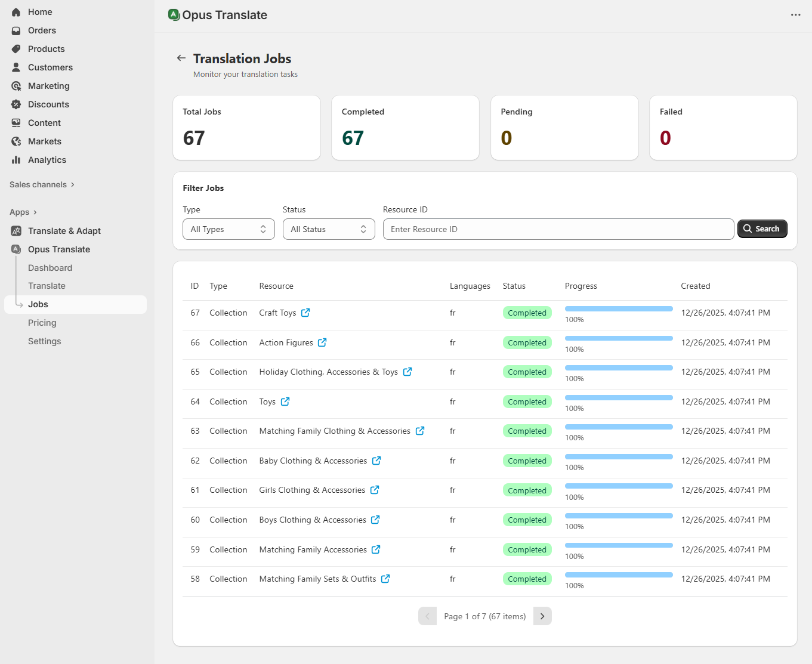Screen dimensions: 812x664
Task: Expand the All Status dropdown
Action: point(329,229)
